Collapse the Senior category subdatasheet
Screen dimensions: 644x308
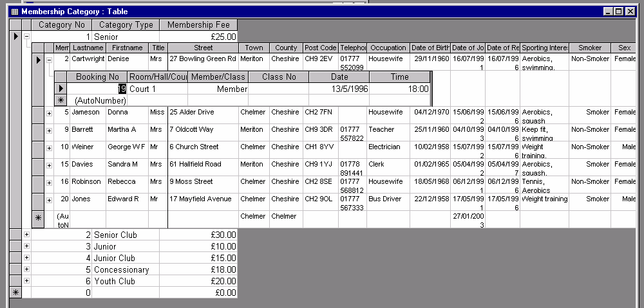[26, 37]
